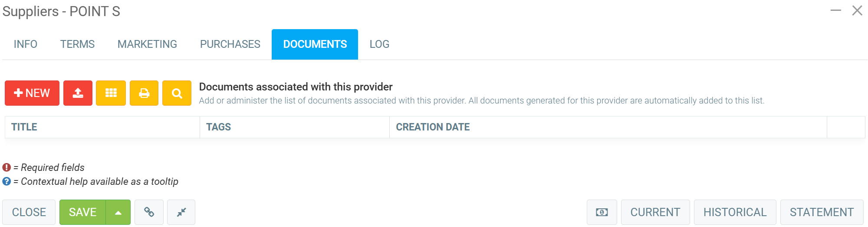Viewport: 868px width, 227px height.
Task: Click the red NEW document button
Action: [x=32, y=93]
